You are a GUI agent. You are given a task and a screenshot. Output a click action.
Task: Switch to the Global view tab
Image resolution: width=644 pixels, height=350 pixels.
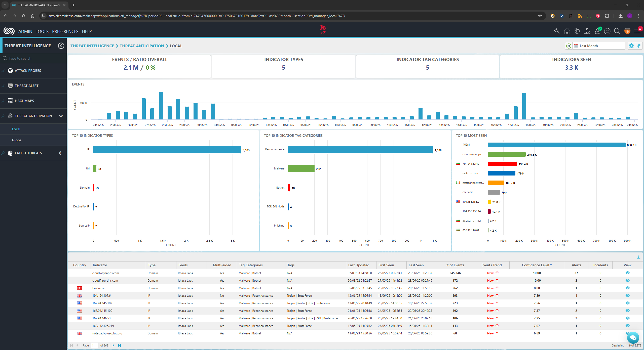click(17, 140)
